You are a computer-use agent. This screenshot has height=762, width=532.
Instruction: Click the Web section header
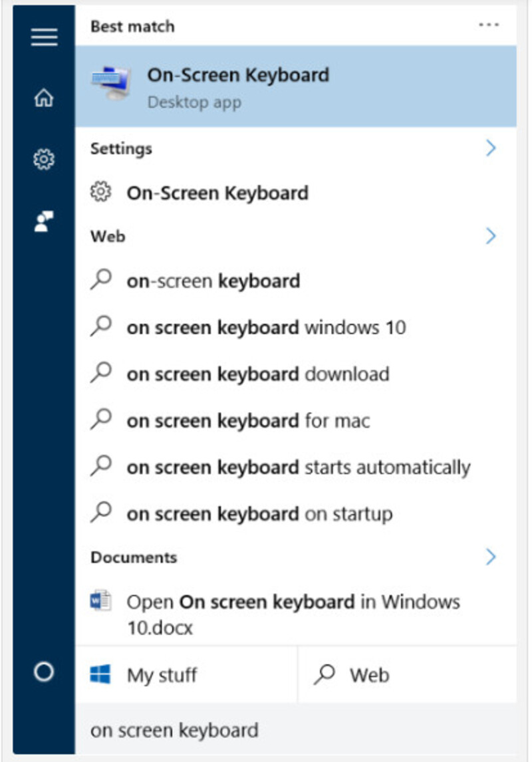(108, 237)
